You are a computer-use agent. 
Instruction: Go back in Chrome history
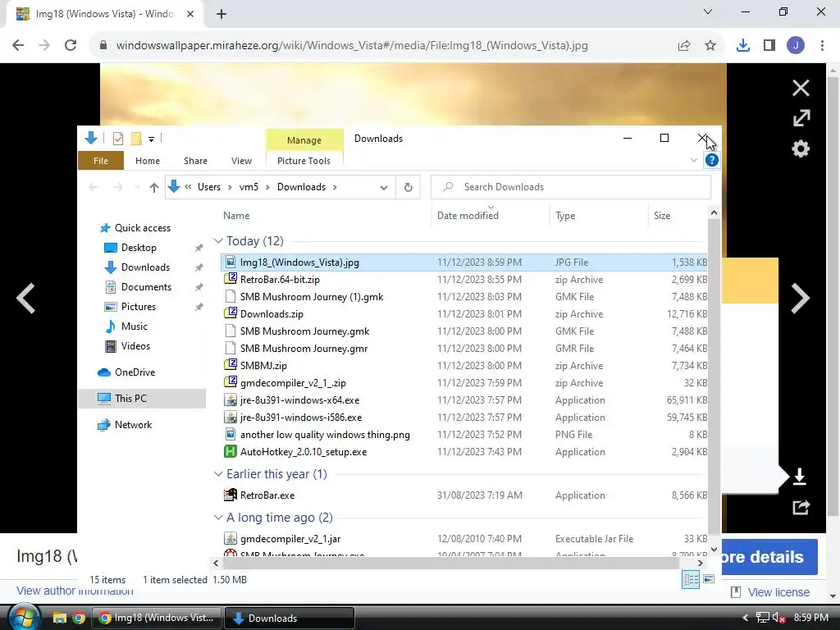click(x=18, y=46)
